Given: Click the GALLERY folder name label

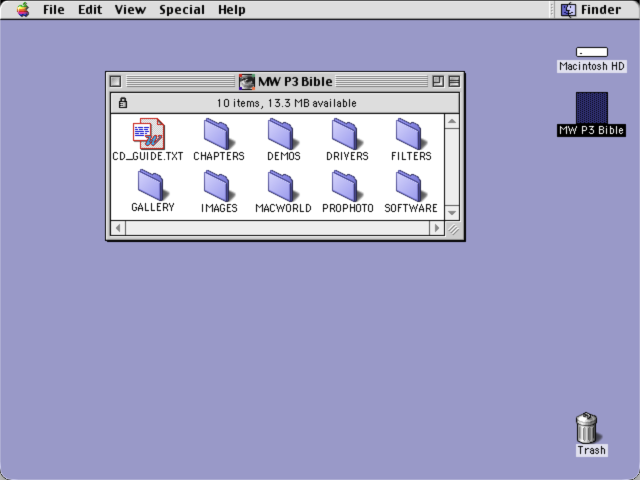Looking at the screenshot, I should point(153,207).
